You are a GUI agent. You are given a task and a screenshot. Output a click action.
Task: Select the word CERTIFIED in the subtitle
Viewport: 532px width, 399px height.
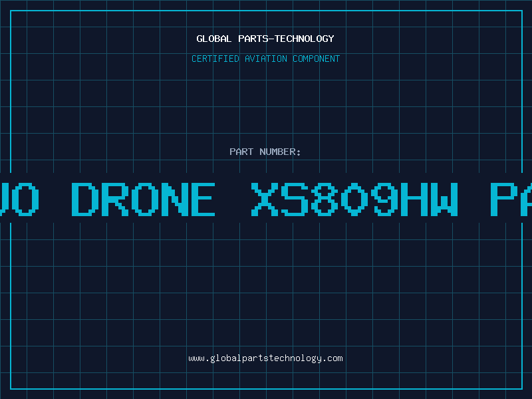pos(215,59)
